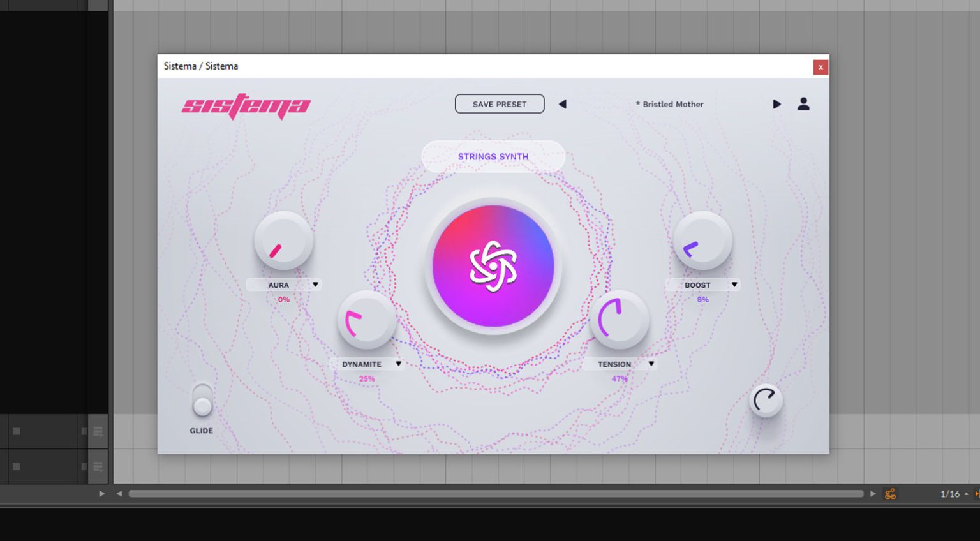Open the DYNAMITE effect dropdown arrow
Screen dimensions: 980x541
pyautogui.click(x=398, y=364)
